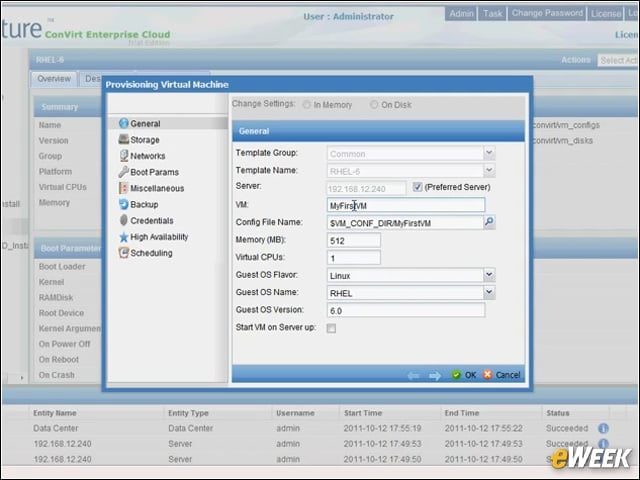This screenshot has height=480, width=640.
Task: Cancel the provisioning dialog
Action: 502,375
